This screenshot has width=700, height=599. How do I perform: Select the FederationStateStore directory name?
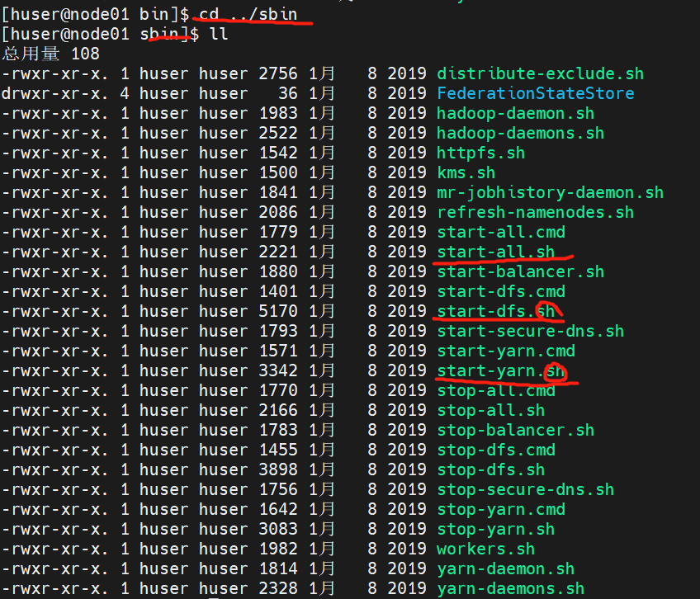[535, 93]
